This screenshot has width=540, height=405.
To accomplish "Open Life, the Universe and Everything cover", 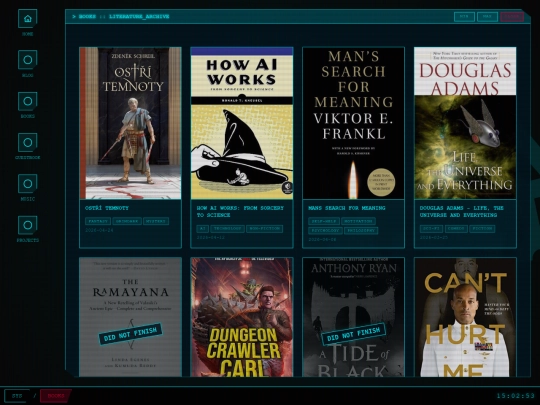I will [465, 123].
